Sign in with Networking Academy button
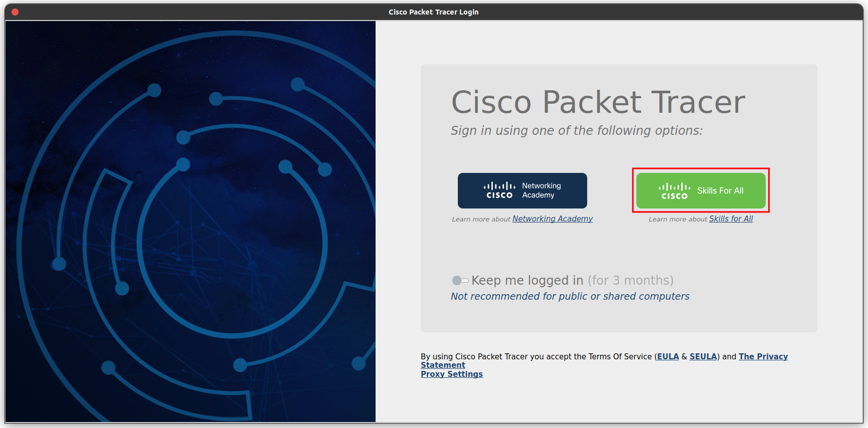 click(522, 190)
